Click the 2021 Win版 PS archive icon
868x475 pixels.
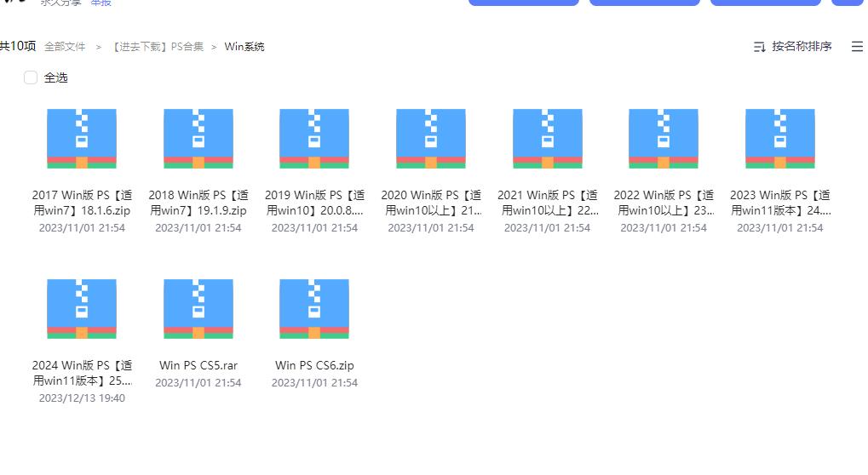[x=548, y=138]
